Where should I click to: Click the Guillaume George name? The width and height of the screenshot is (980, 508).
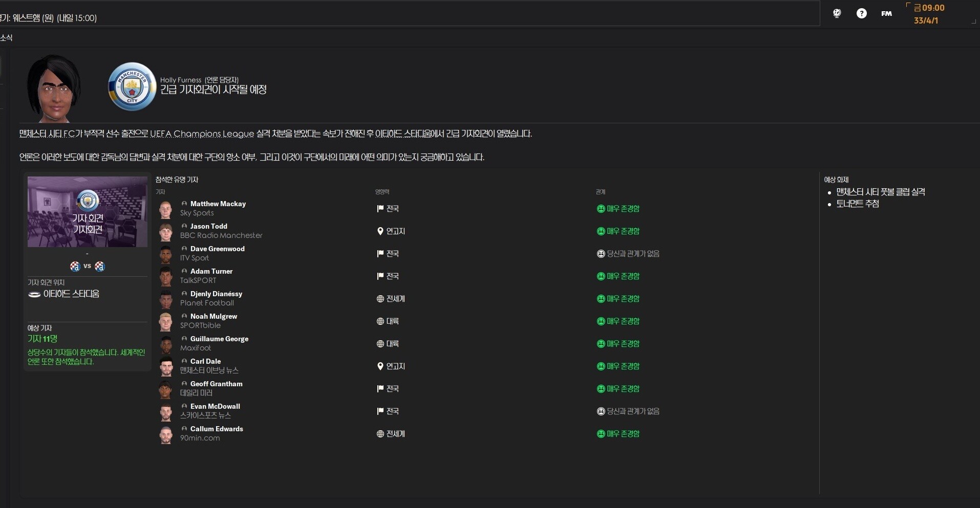coord(219,339)
